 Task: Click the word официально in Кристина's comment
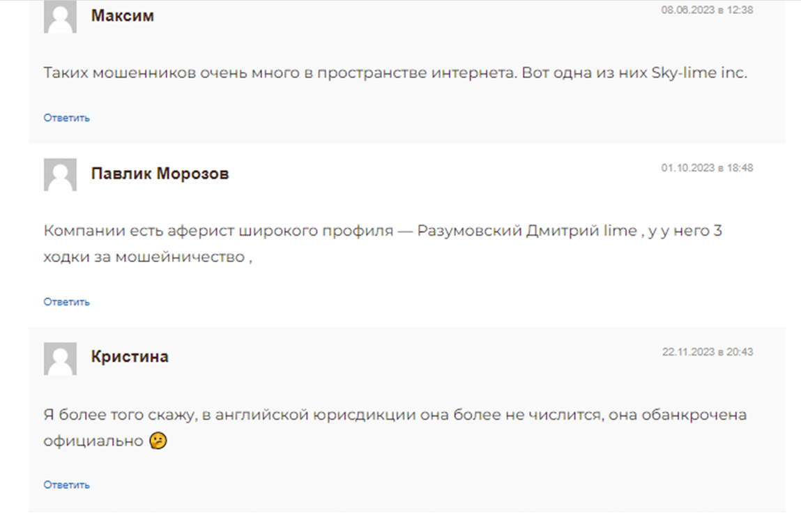(93, 441)
